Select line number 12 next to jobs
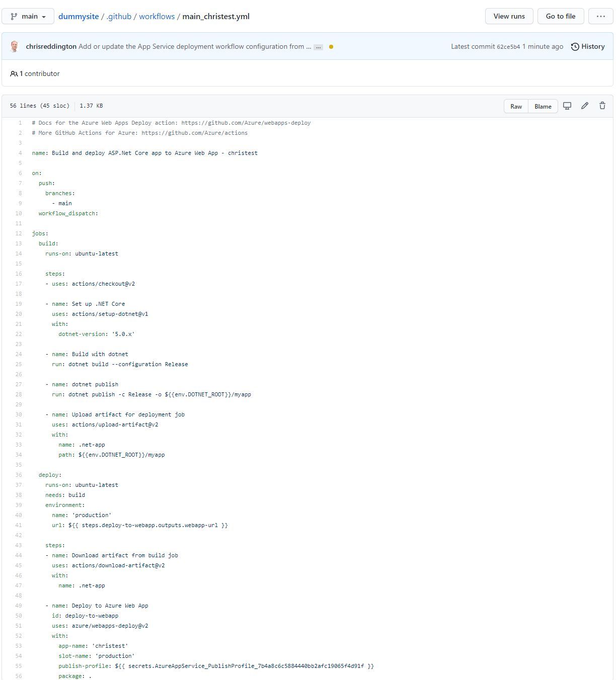Viewport: 616px width, 680px height. [19, 233]
